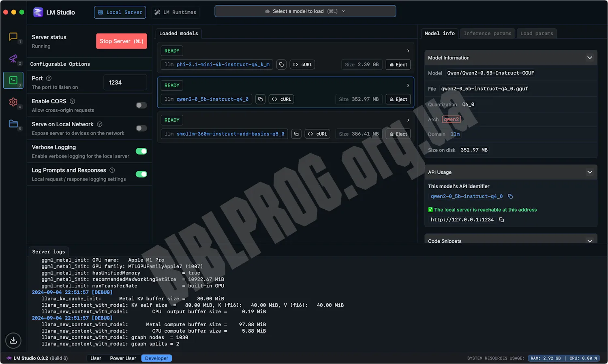Copy the http://127.0.0.1:1234 server address
Viewport: 608px width, 364px height.
[x=501, y=220]
